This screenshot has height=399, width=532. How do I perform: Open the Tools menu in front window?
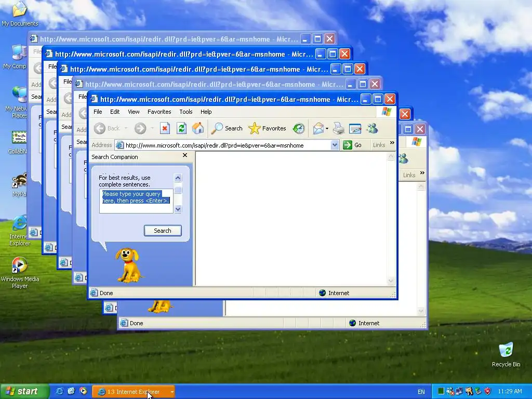186,112
